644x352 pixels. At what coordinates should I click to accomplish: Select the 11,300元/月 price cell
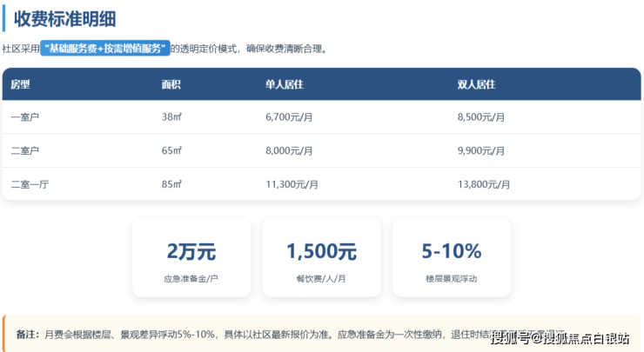[x=292, y=184]
